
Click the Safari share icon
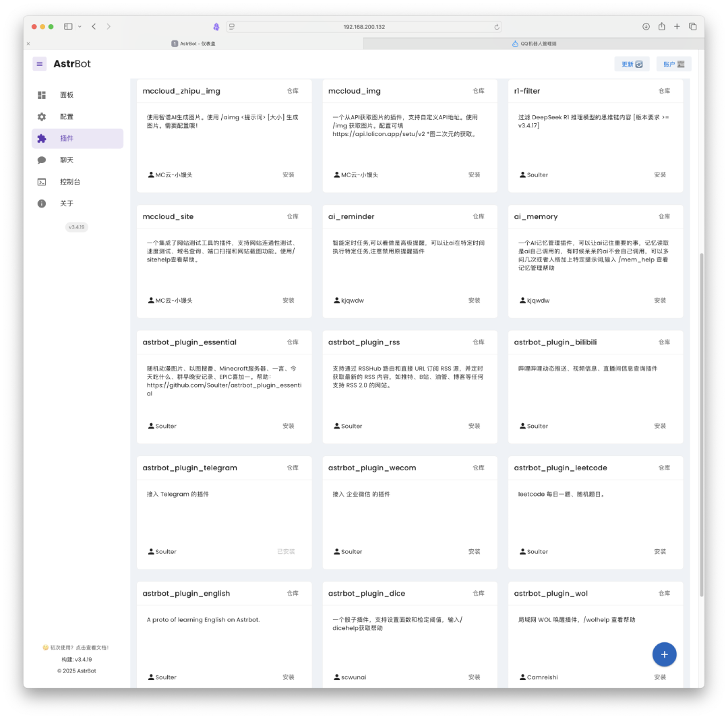(x=662, y=26)
